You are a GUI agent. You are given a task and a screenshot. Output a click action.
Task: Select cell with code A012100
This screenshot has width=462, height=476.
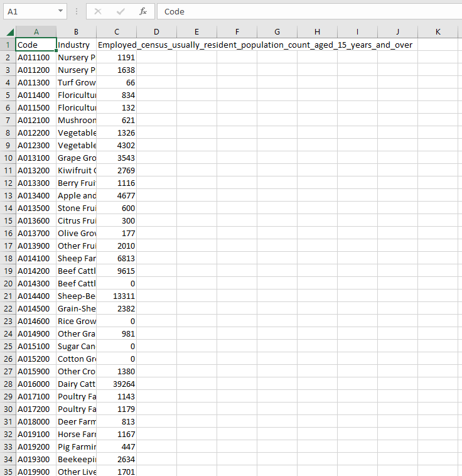click(36, 120)
